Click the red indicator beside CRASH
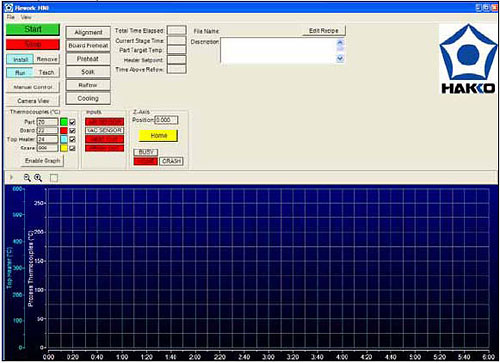Image resolution: width=500 pixels, height=363 pixels. 146,161
